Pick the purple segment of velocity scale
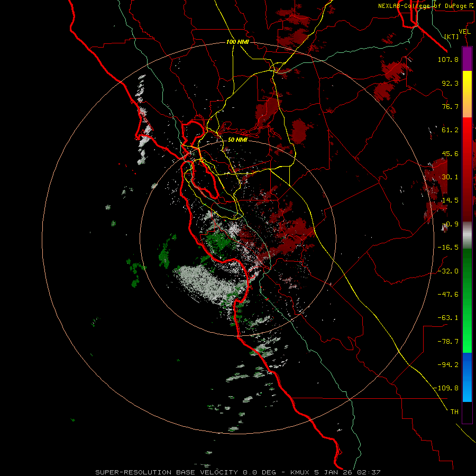476x476 pixels. click(x=467, y=59)
